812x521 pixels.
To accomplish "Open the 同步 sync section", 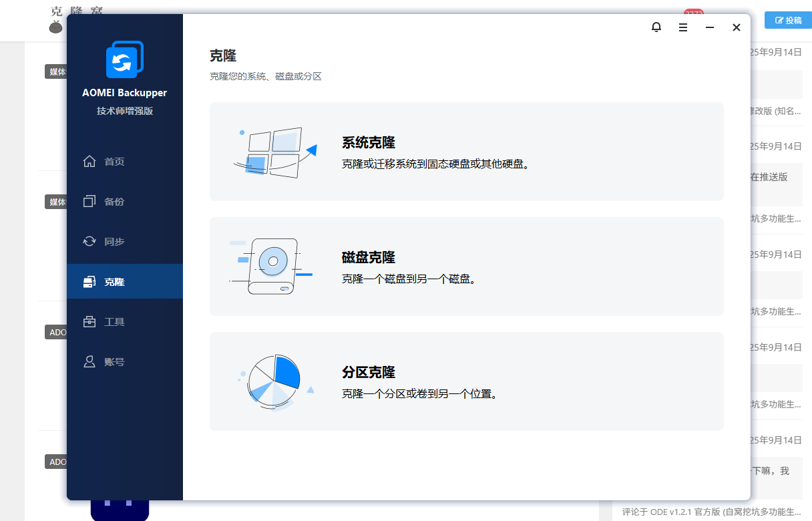I will [114, 242].
